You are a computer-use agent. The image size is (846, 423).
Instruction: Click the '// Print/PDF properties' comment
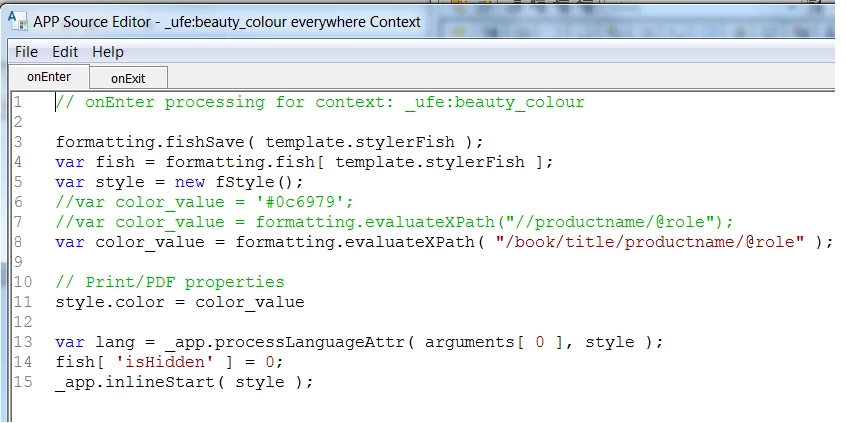click(170, 282)
